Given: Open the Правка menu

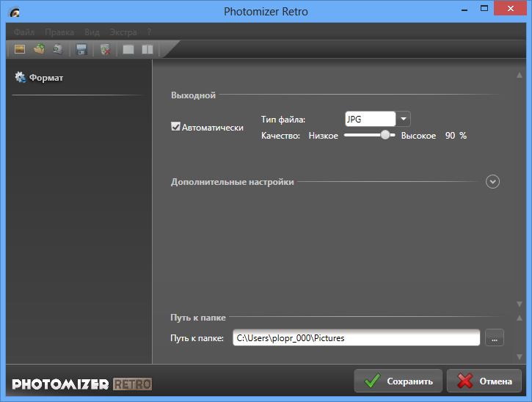Looking at the screenshot, I should point(59,32).
